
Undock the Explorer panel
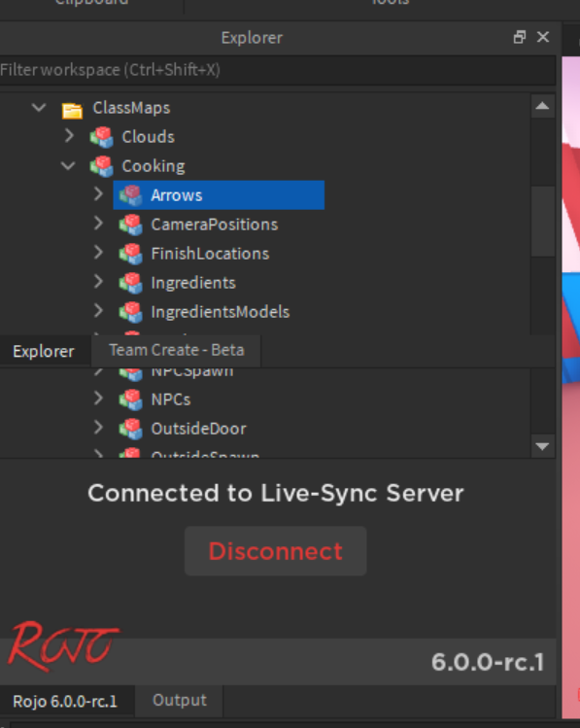520,37
